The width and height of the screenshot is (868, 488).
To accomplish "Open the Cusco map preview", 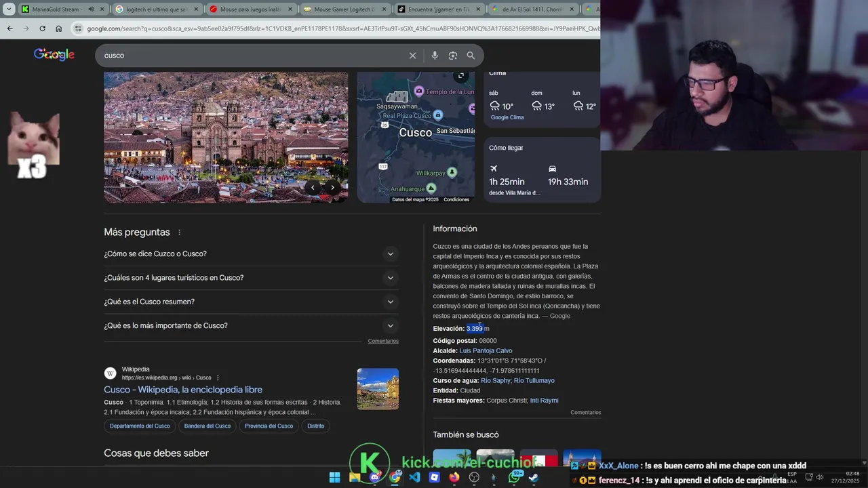I will pos(416,137).
